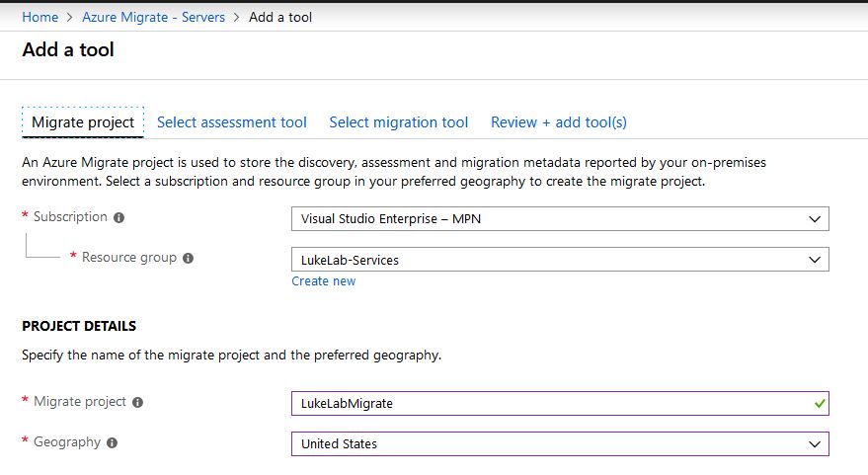868x475 pixels.
Task: Click the Geography info icon
Action: 113,442
